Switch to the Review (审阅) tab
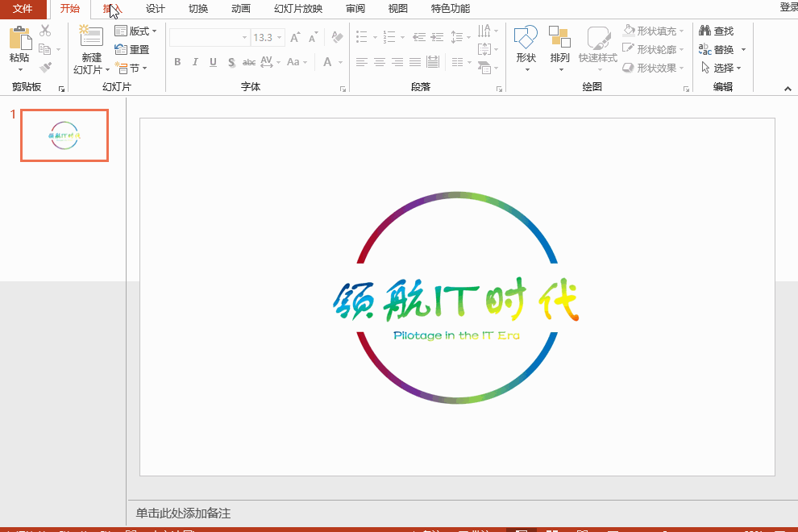The height and width of the screenshot is (532, 798). pyautogui.click(x=355, y=9)
